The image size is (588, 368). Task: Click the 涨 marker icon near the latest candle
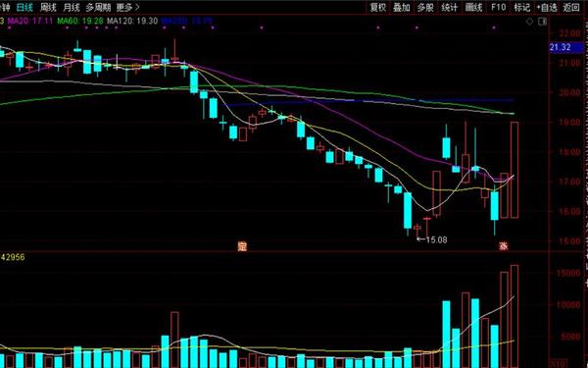tap(504, 246)
